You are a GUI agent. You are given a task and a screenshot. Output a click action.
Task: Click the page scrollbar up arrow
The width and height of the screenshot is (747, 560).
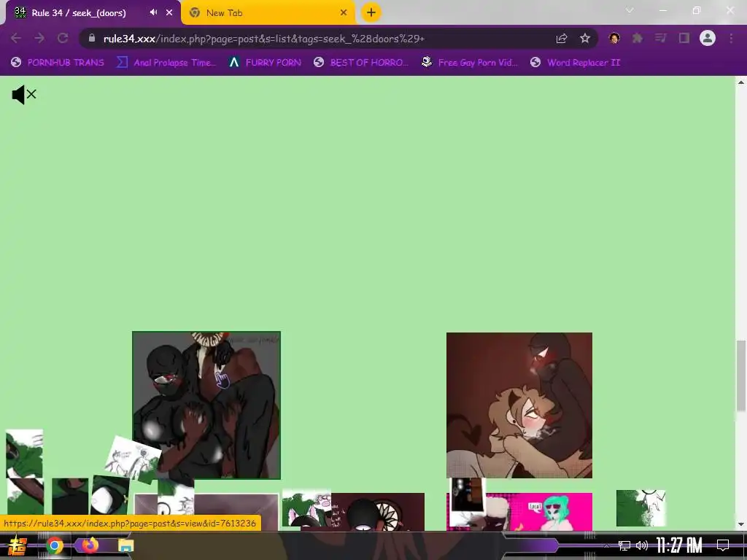741,82
